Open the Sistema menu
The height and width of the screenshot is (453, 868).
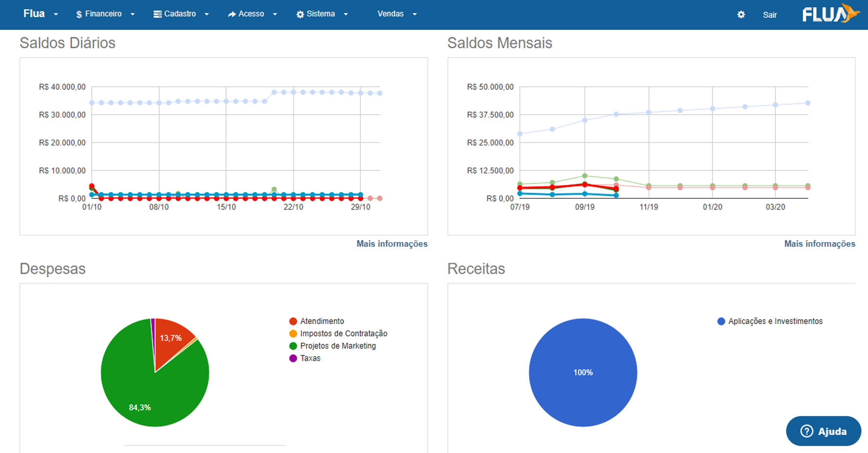(x=322, y=14)
